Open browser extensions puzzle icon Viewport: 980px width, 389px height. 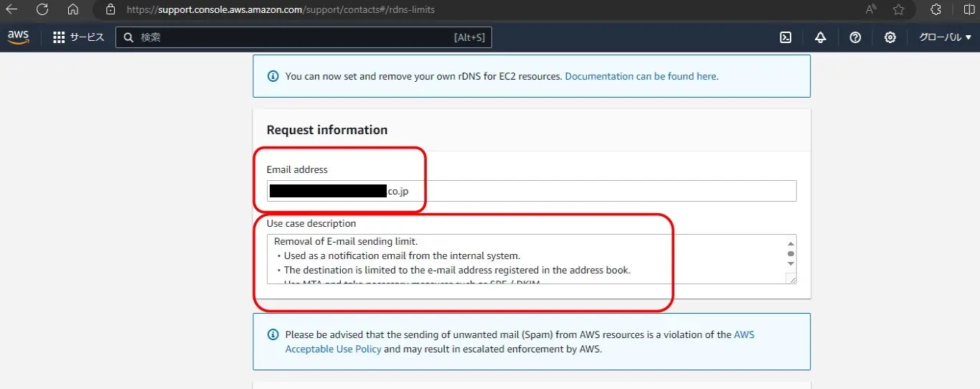(x=936, y=9)
